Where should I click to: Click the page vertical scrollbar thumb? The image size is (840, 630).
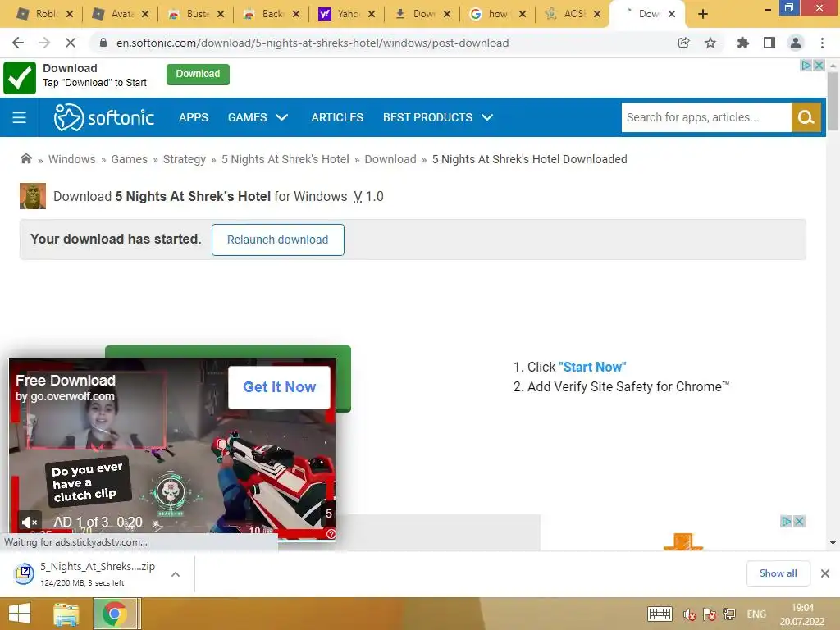(833, 101)
